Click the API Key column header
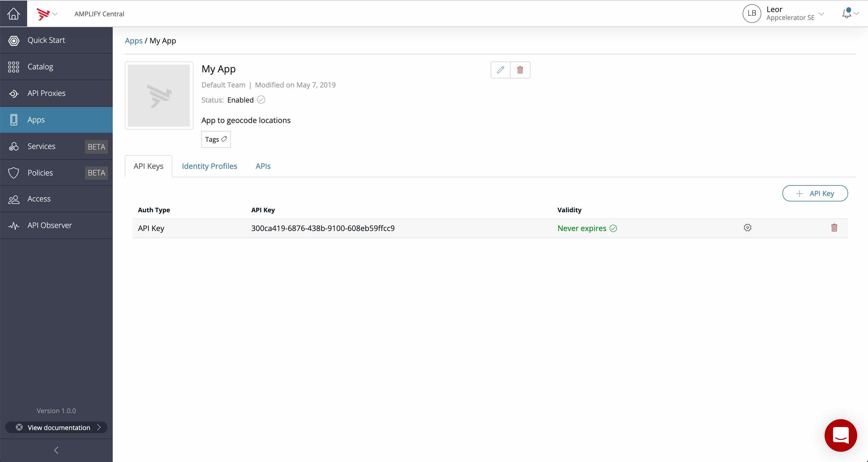Viewport: 868px width, 462px height. pyautogui.click(x=263, y=210)
